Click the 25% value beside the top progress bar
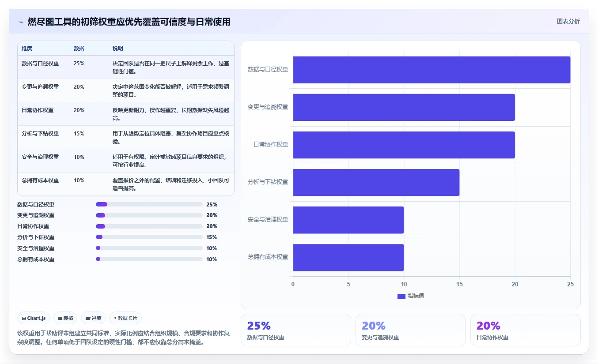 212,205
